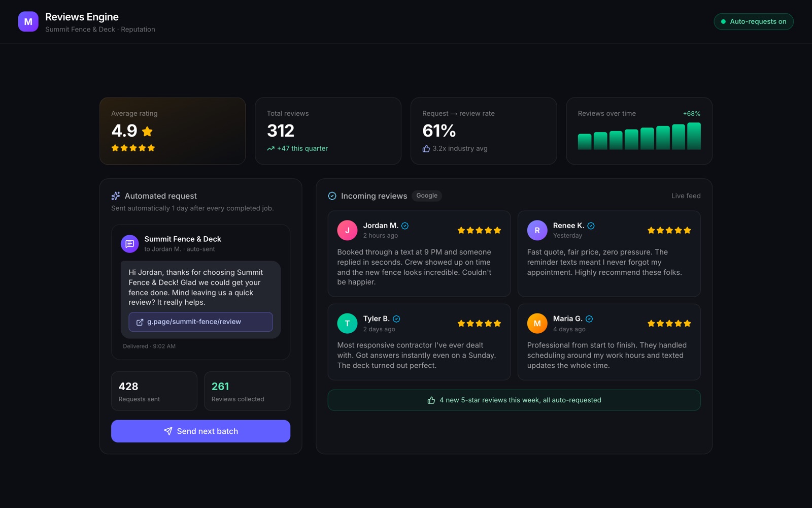Image resolution: width=812 pixels, height=508 pixels.
Task: Click Renee K.'s avatar
Action: (x=537, y=230)
